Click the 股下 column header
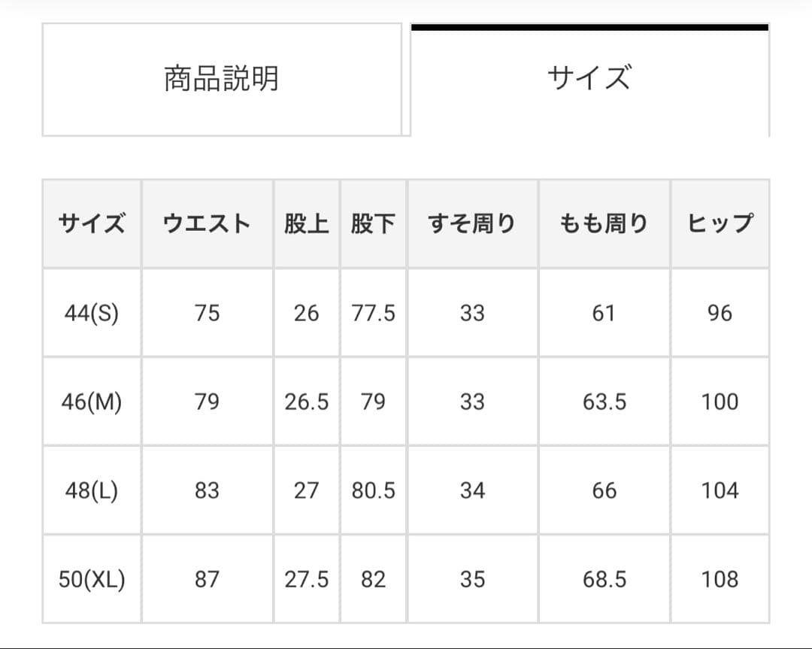 tap(373, 223)
